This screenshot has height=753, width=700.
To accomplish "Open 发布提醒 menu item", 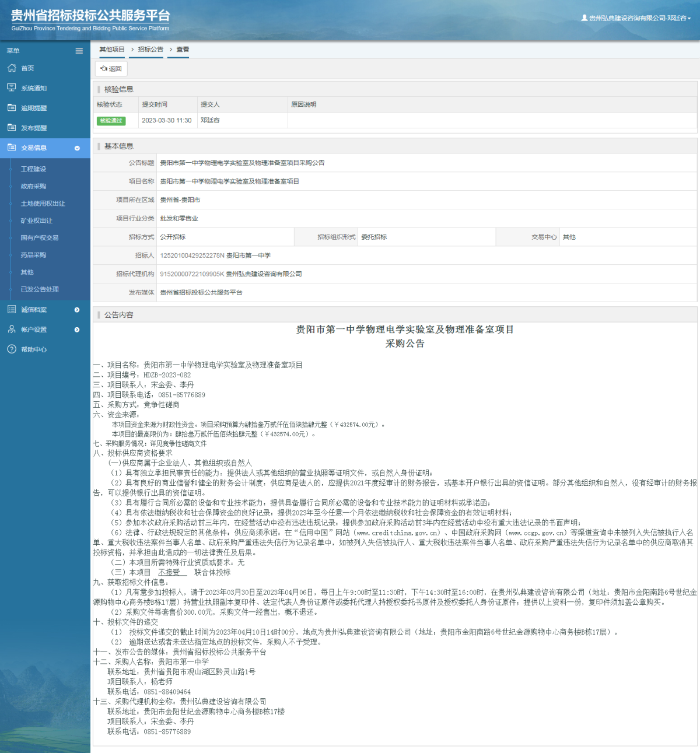I will [34, 128].
